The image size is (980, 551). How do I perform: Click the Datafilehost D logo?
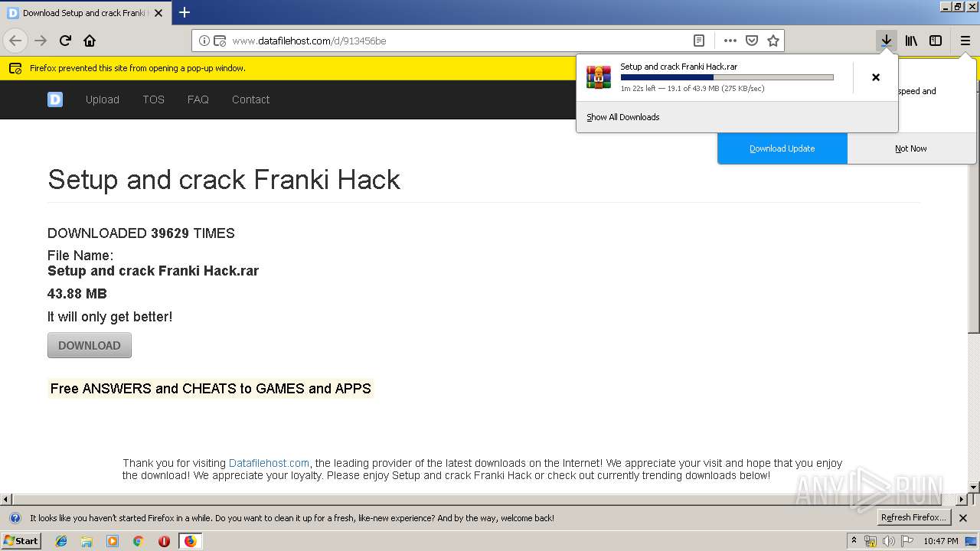[x=55, y=99]
